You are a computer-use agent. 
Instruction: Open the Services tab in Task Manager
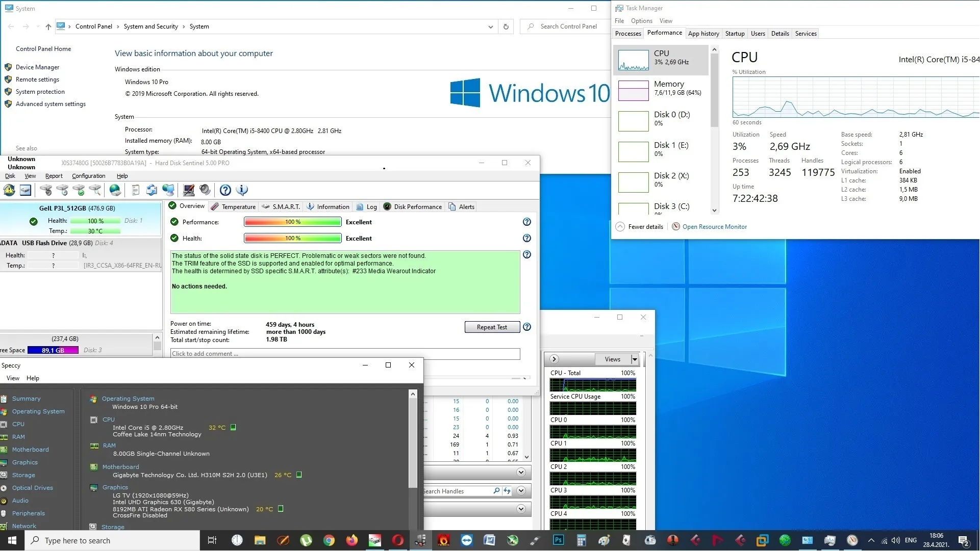(806, 34)
